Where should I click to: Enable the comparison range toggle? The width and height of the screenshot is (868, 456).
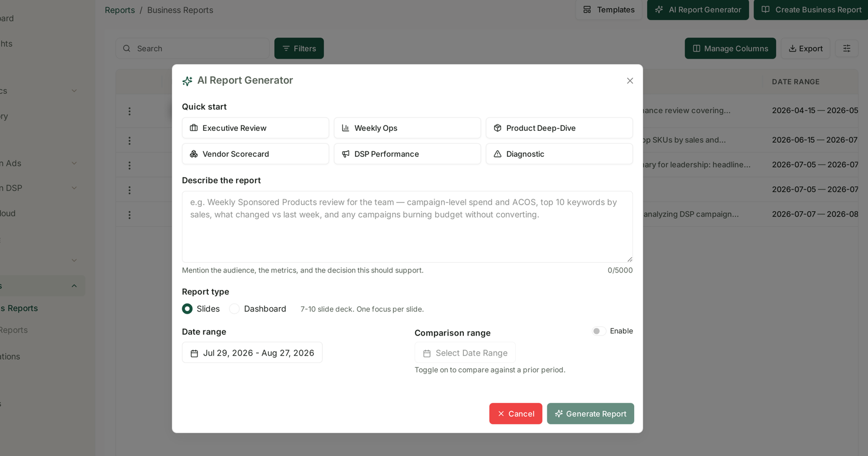point(598,331)
